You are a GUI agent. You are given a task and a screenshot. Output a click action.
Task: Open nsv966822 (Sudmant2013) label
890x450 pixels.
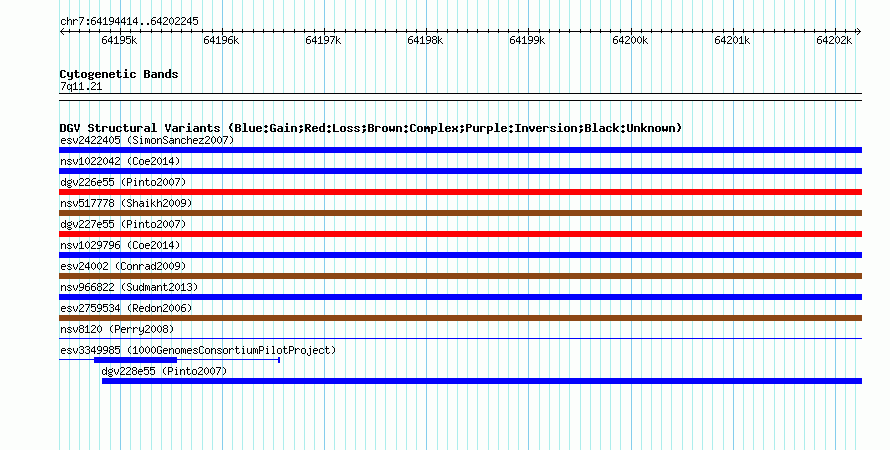(129, 287)
